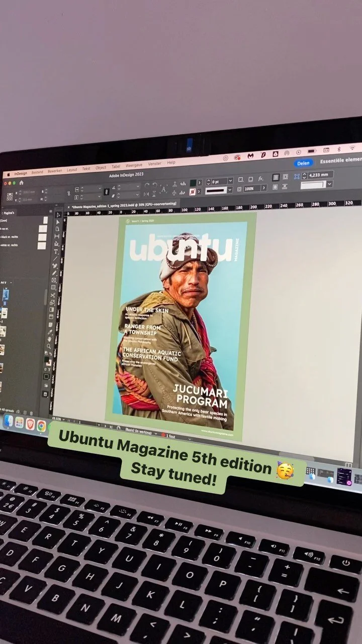Open the Weergave menu
Screen dimensions: 362x644
point(134,165)
